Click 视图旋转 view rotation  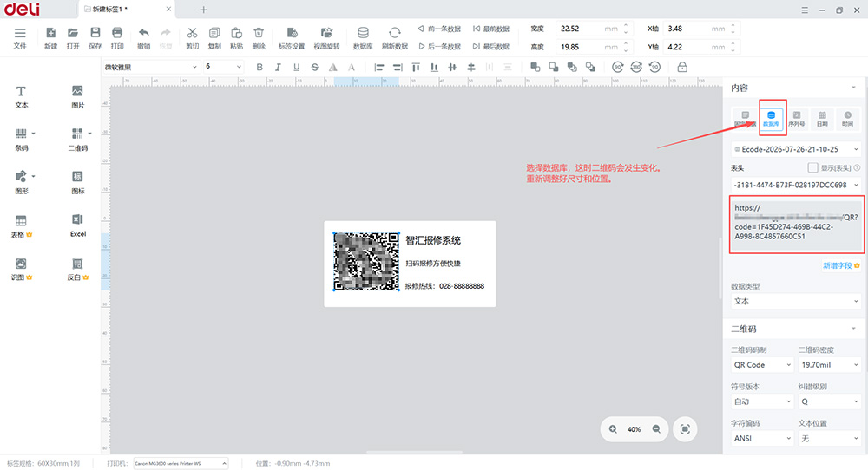(x=326, y=38)
